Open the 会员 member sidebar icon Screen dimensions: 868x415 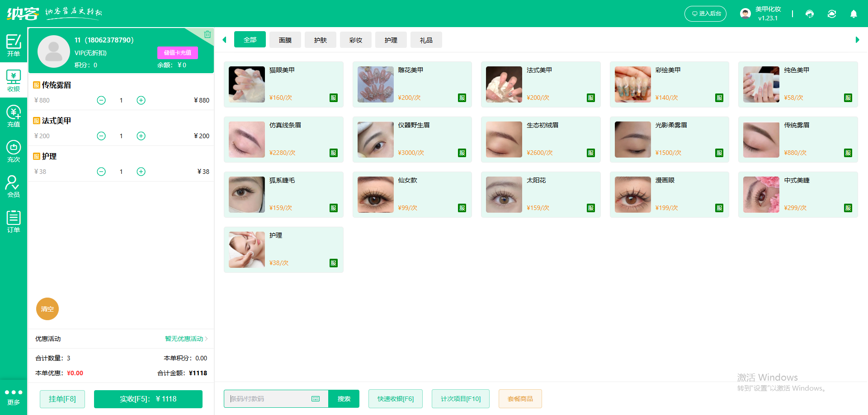click(x=14, y=186)
